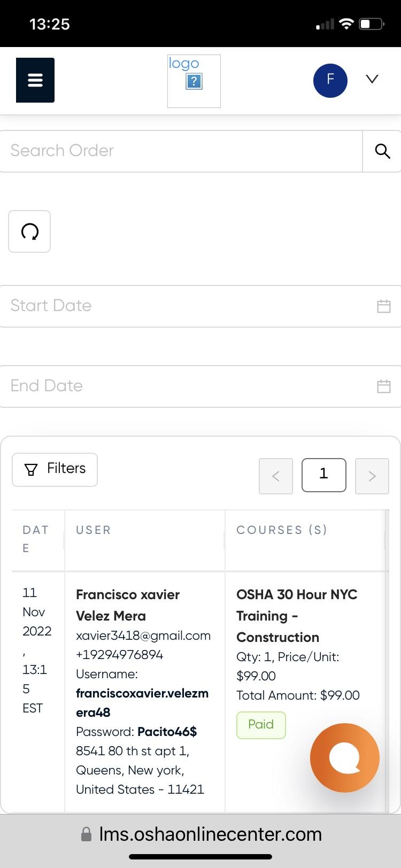The width and height of the screenshot is (401, 868).
Task: Open the orange chat bubble widget
Action: 345,758
